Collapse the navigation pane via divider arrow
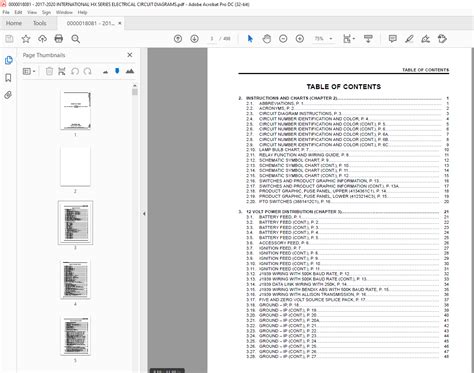 click(144, 214)
